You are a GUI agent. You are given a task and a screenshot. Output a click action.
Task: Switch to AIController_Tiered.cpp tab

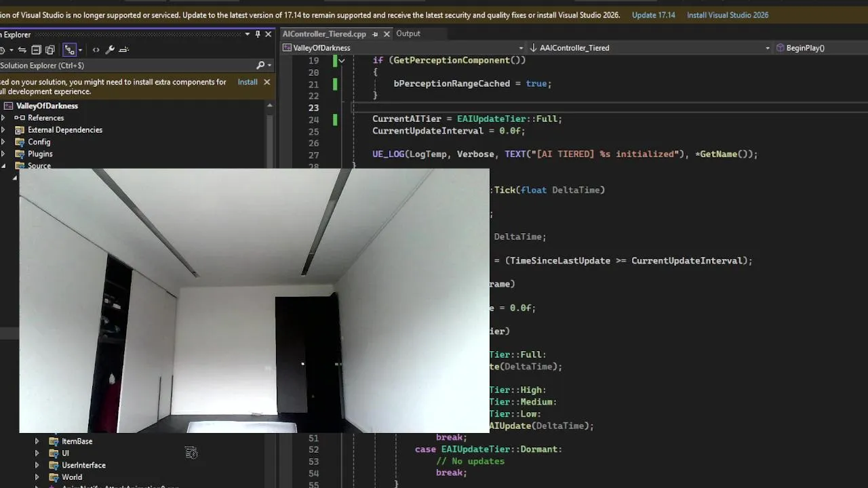[x=324, y=34]
